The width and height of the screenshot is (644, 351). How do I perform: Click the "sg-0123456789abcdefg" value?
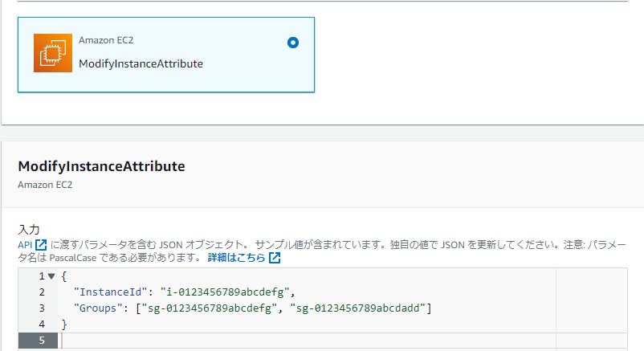coord(210,308)
